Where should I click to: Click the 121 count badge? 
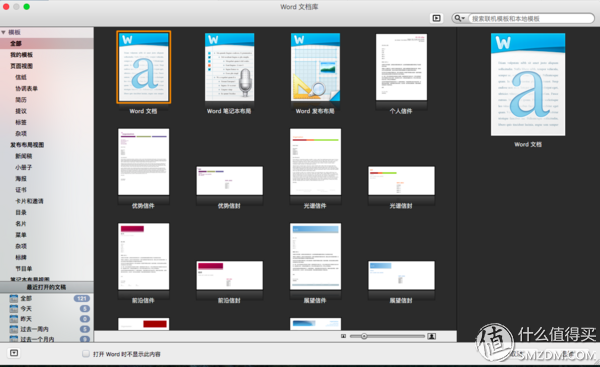[82, 298]
